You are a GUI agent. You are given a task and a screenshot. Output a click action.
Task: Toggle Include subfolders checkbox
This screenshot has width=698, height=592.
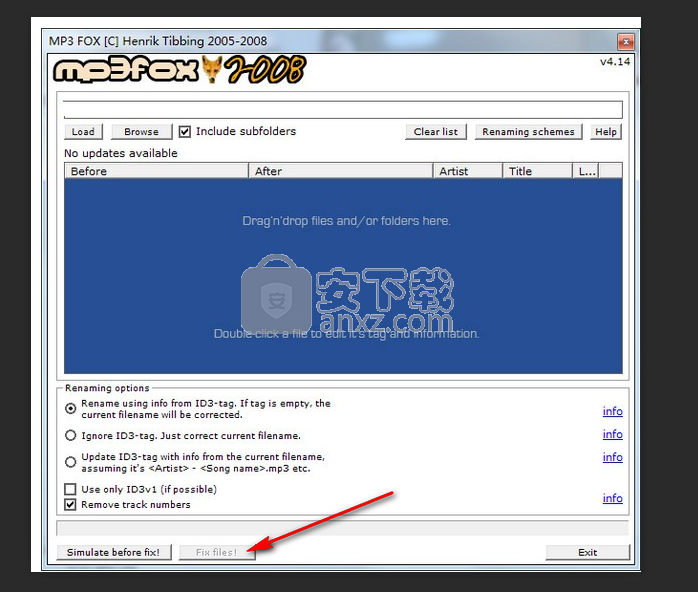click(x=185, y=131)
